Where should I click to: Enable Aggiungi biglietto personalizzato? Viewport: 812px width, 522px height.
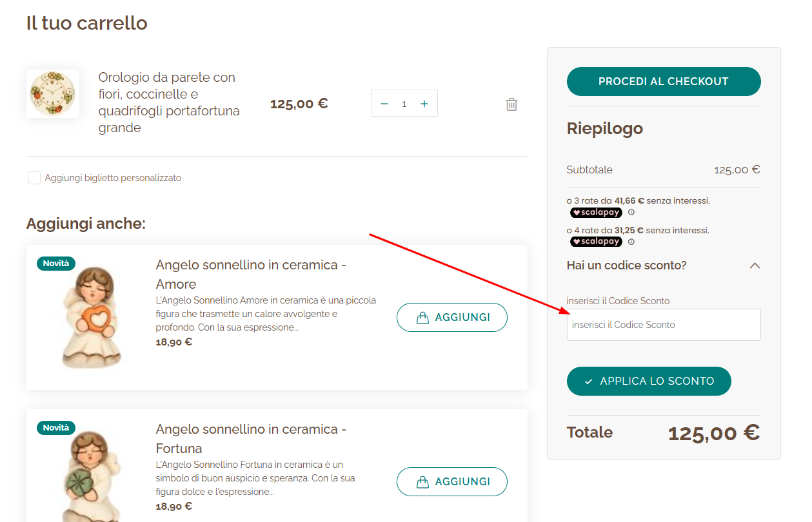(x=34, y=178)
